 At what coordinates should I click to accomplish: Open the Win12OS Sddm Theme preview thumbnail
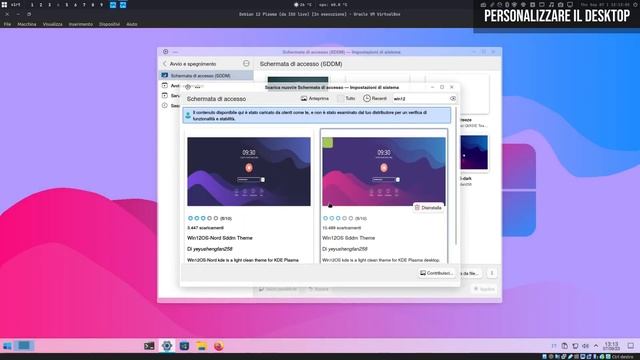pos(384,171)
